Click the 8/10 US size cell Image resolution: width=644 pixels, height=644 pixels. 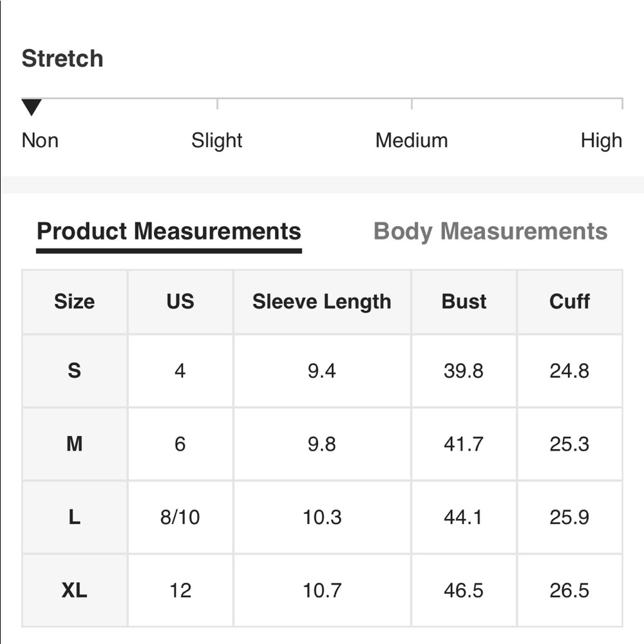(180, 517)
